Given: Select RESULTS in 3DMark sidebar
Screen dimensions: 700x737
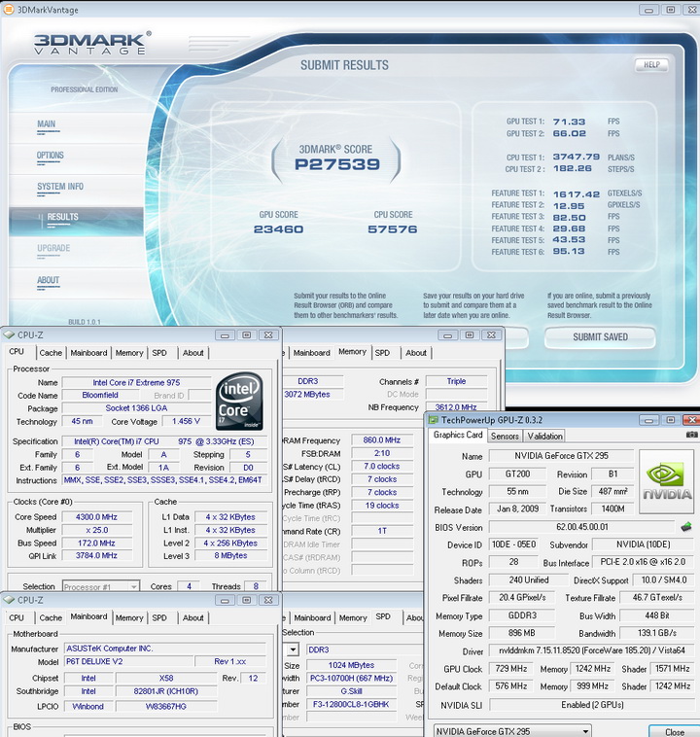Looking at the screenshot, I should (x=62, y=217).
